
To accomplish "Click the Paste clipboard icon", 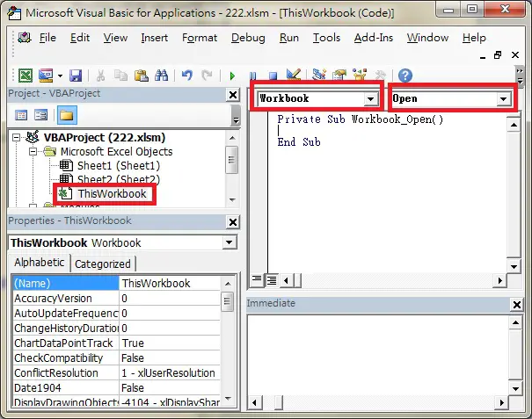I will point(142,76).
